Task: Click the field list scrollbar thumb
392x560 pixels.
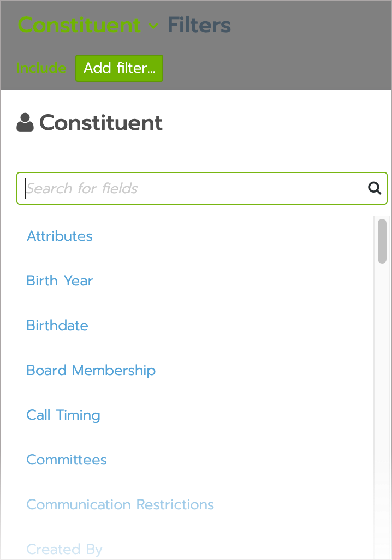Action: pyautogui.click(x=382, y=241)
